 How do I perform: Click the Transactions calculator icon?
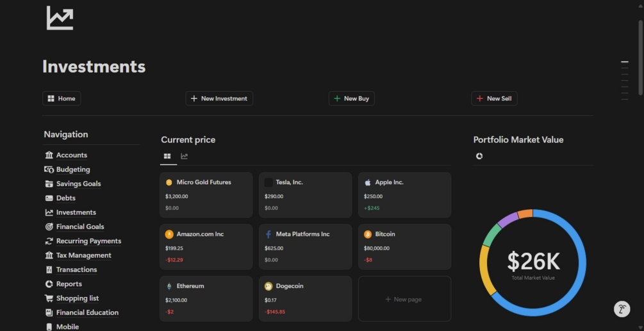49,269
